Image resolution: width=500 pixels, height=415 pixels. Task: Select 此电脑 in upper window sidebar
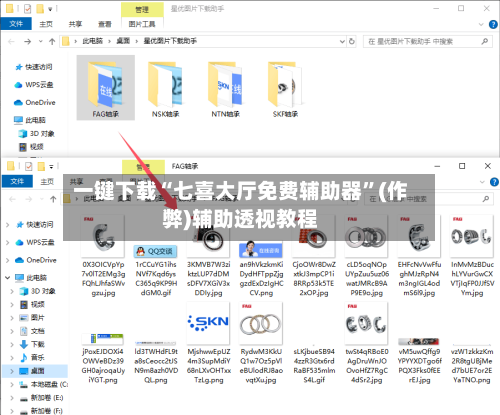(x=30, y=120)
